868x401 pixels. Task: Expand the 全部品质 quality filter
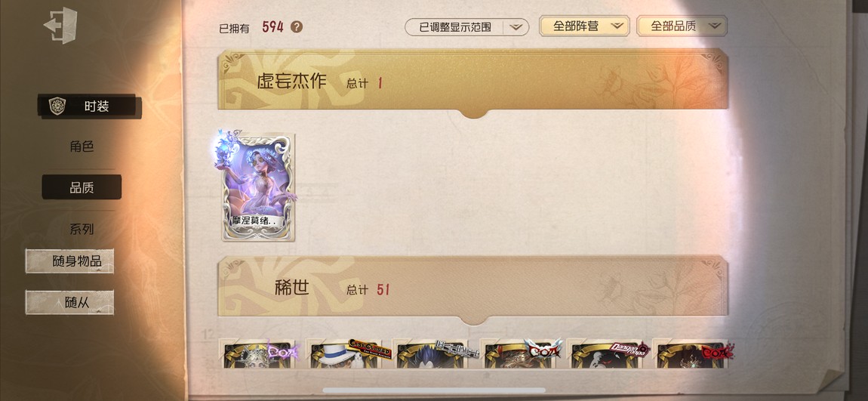click(682, 26)
